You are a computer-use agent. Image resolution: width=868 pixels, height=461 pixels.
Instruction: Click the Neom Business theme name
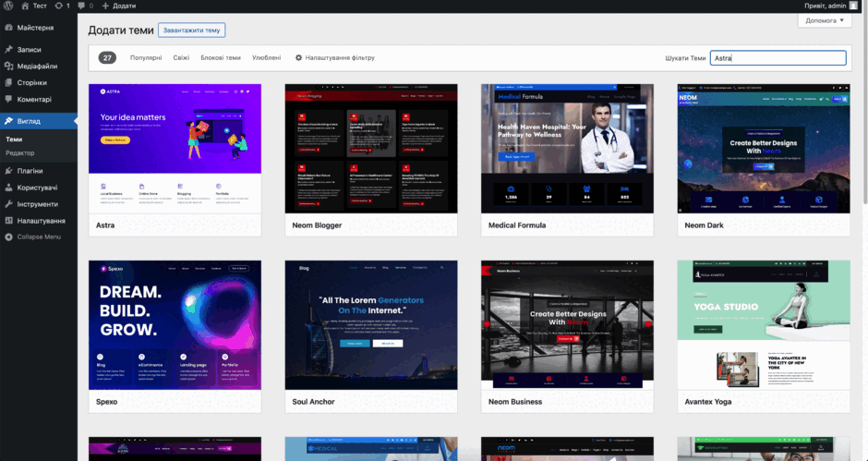[515, 402]
